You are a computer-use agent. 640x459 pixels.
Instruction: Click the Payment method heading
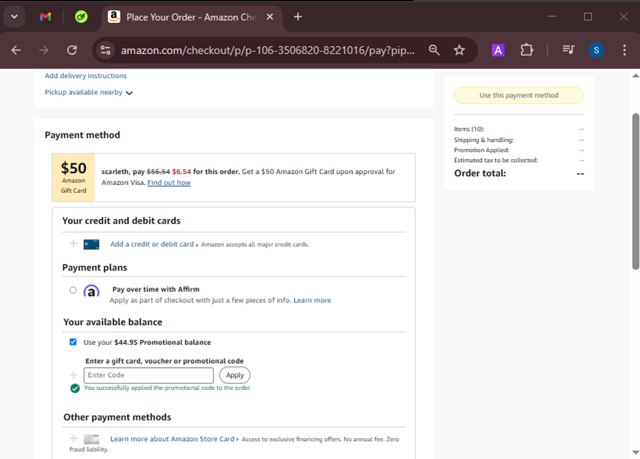(x=82, y=135)
